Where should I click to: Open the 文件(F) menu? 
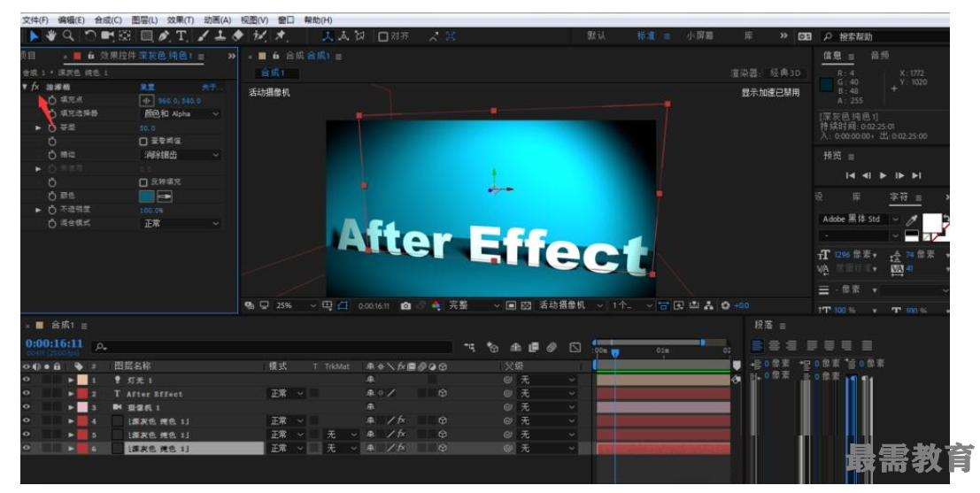[35, 20]
